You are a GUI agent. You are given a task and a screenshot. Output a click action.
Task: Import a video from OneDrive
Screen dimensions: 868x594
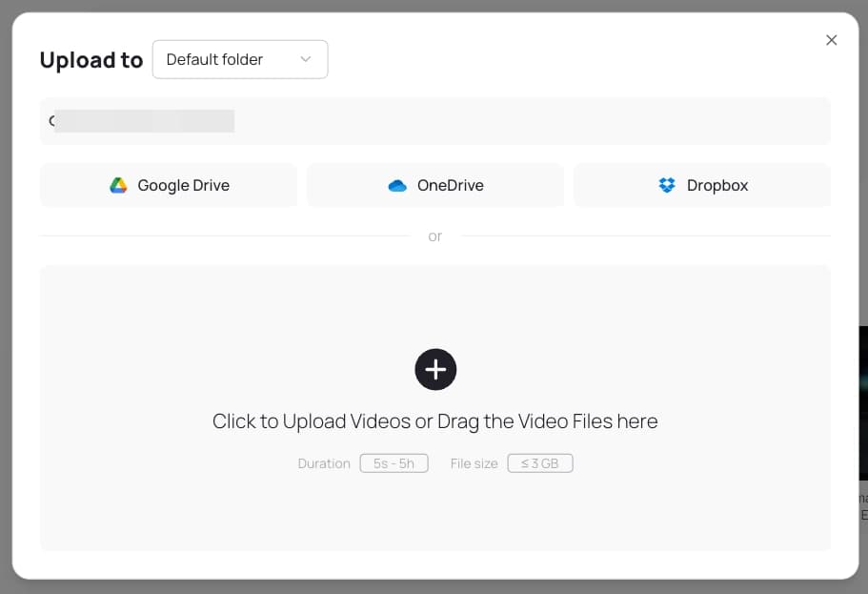[434, 185]
